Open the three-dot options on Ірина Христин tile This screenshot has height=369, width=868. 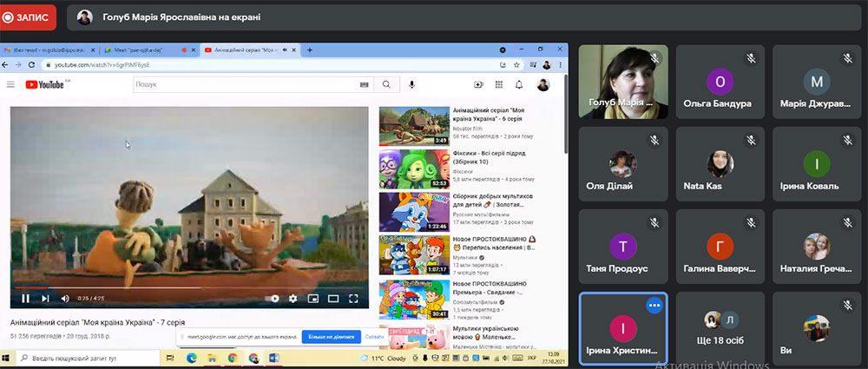click(x=654, y=306)
